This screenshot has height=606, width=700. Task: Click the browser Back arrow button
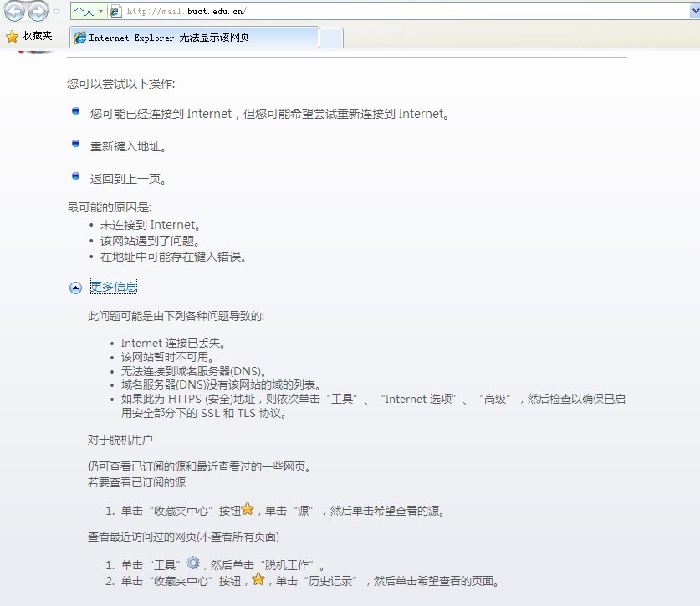click(14, 12)
